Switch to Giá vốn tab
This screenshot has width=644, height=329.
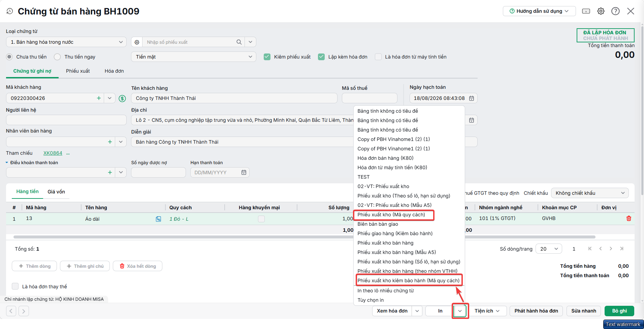tap(56, 192)
